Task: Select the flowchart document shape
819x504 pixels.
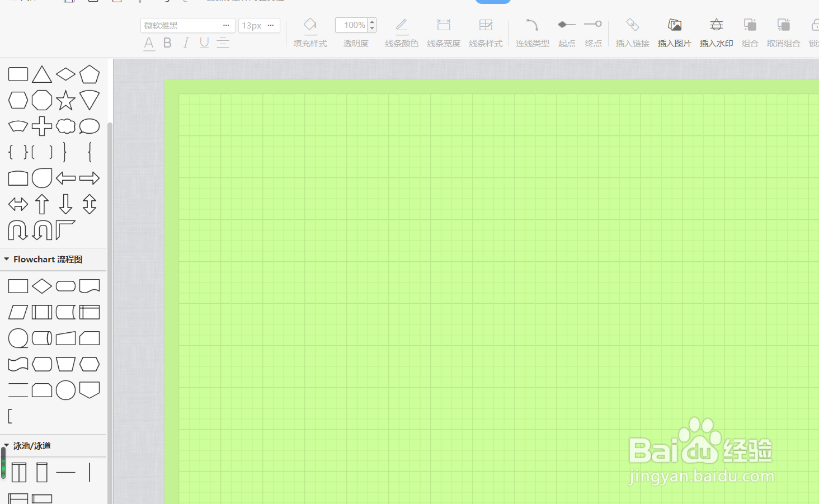Action: 90,286
